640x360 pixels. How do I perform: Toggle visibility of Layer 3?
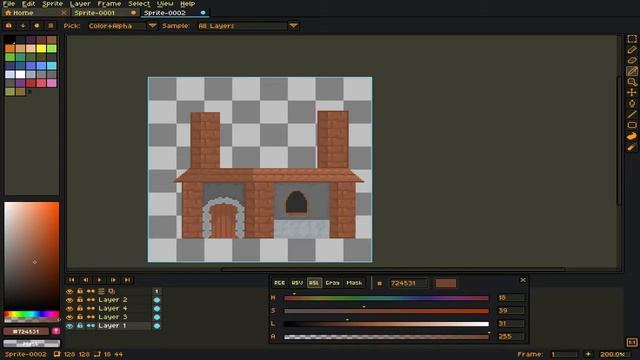[69, 317]
